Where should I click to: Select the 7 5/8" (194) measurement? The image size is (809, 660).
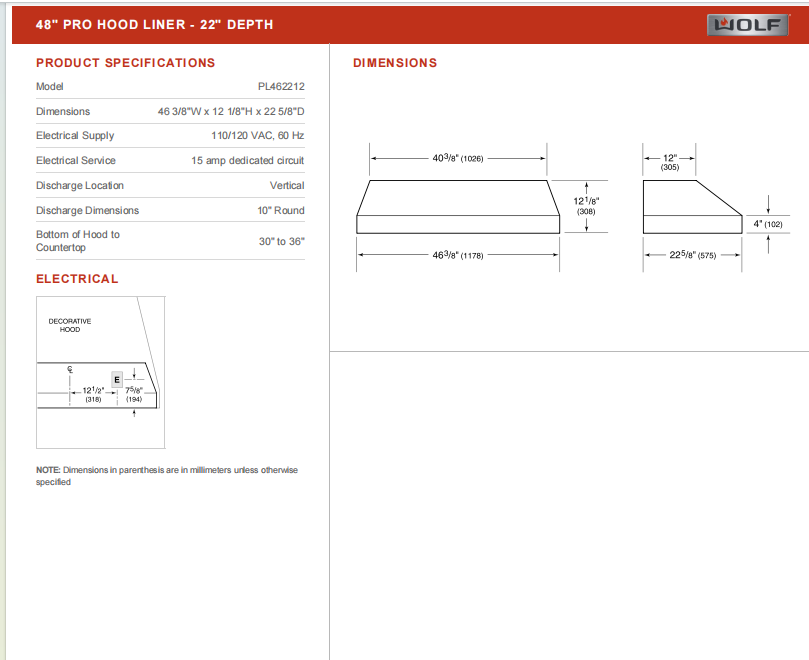(134, 394)
